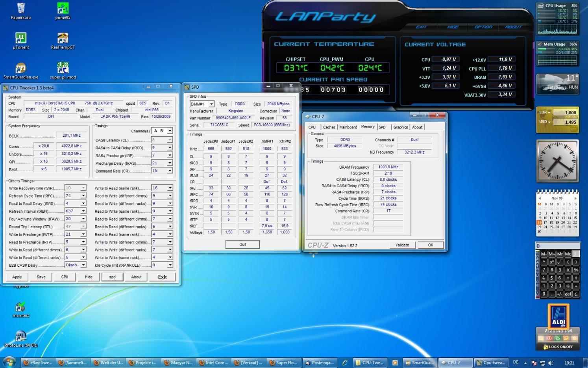Click the Apply button in CPU-Tweaker
The height and width of the screenshot is (368, 588).
(17, 277)
